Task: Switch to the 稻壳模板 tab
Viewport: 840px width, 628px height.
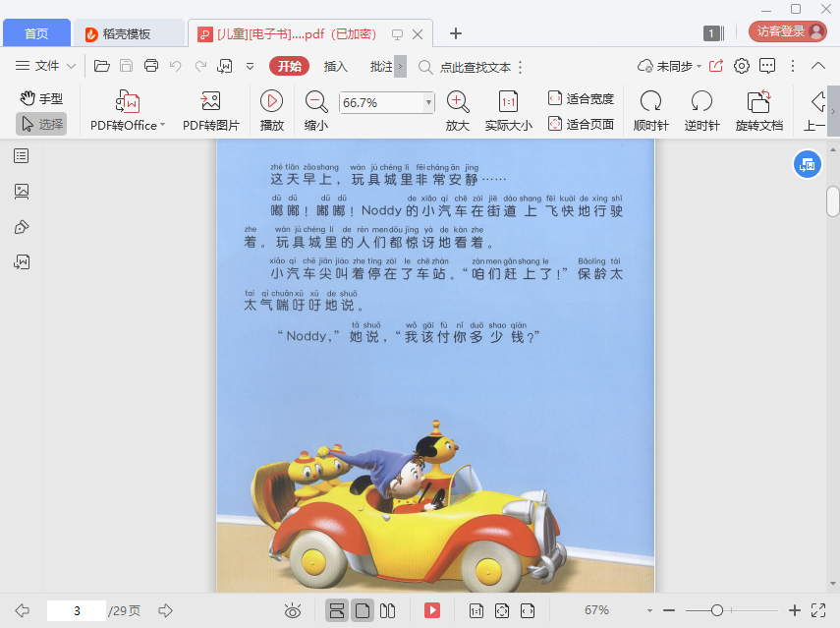Action: pos(129,33)
